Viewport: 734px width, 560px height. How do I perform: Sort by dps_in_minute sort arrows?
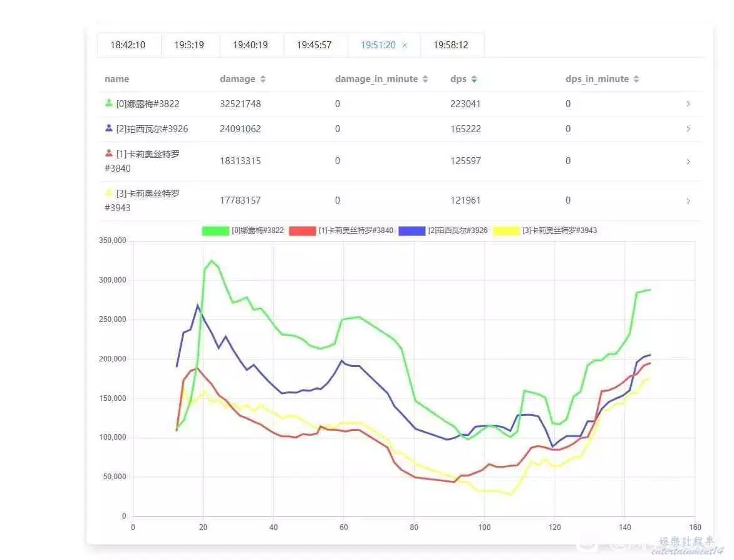pyautogui.click(x=636, y=80)
